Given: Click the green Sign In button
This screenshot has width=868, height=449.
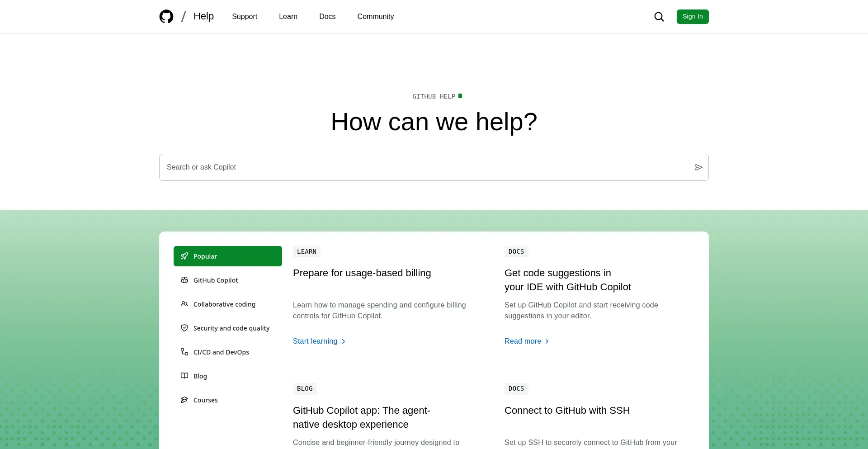Looking at the screenshot, I should [693, 17].
